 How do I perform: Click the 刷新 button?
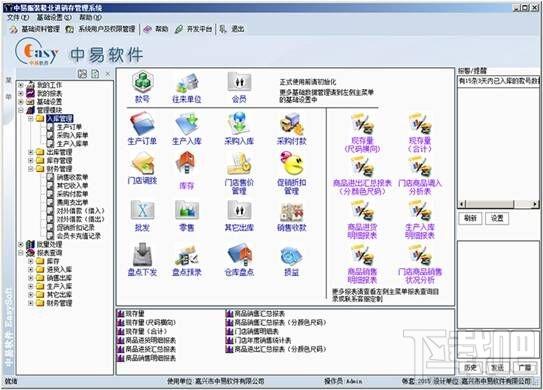pos(470,218)
